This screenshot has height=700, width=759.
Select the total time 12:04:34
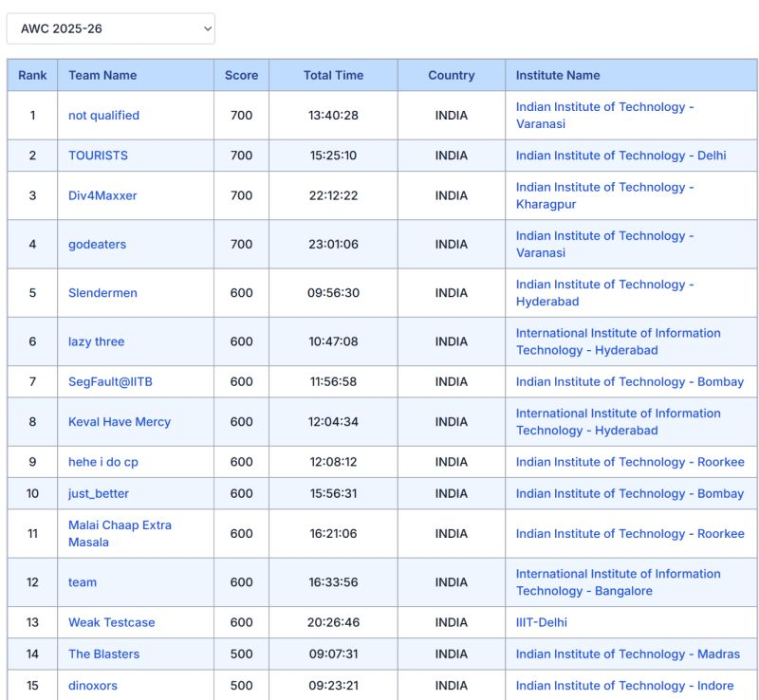point(334,422)
